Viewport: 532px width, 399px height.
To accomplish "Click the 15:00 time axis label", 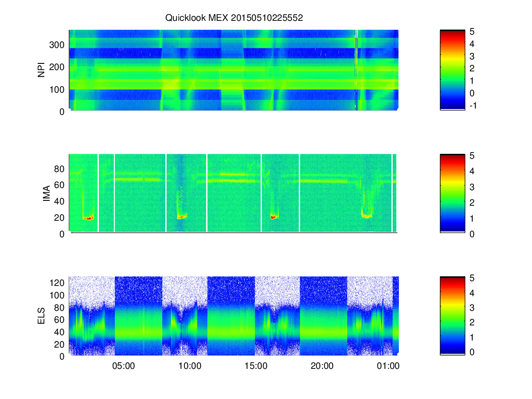I will tap(256, 367).
